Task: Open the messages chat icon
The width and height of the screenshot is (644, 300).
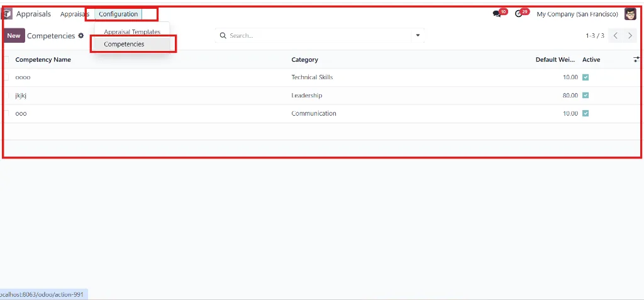Action: [x=497, y=14]
